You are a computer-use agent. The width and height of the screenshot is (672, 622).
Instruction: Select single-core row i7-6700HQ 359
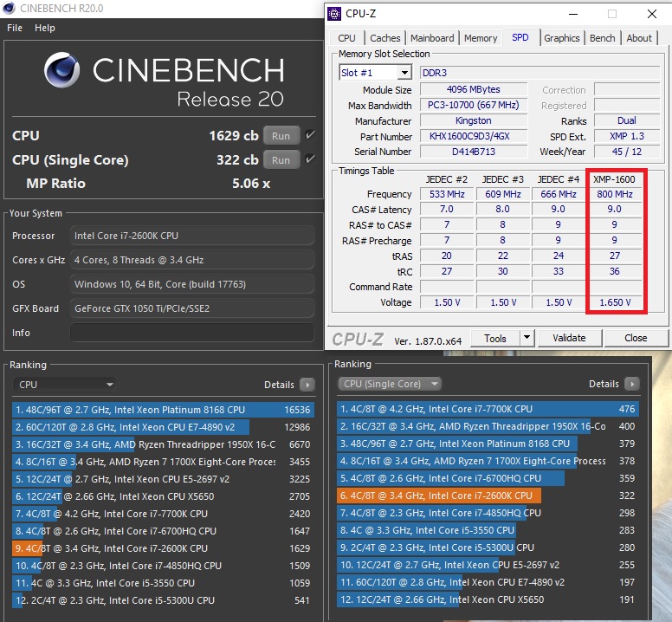[488, 478]
